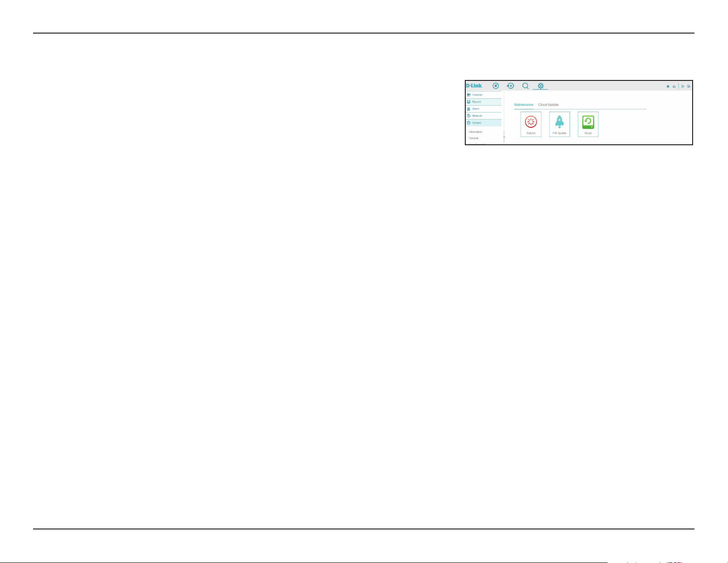Image resolution: width=728 pixels, height=563 pixels.
Task: Expand the System menu section
Action: (x=483, y=123)
